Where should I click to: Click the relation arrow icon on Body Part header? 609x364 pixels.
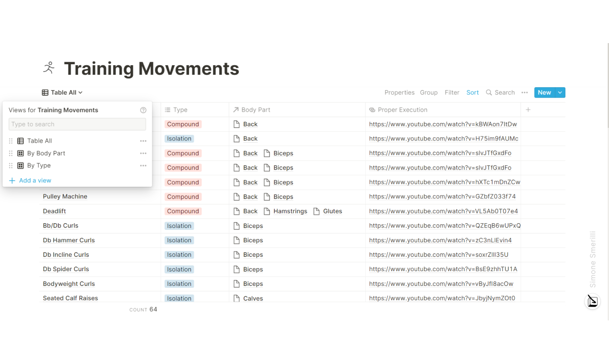pos(235,110)
